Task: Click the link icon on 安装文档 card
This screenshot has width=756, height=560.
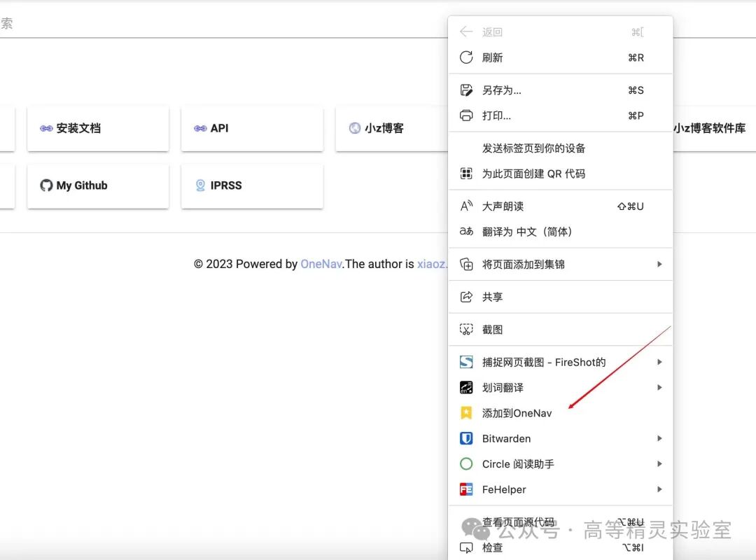Action: click(x=46, y=128)
